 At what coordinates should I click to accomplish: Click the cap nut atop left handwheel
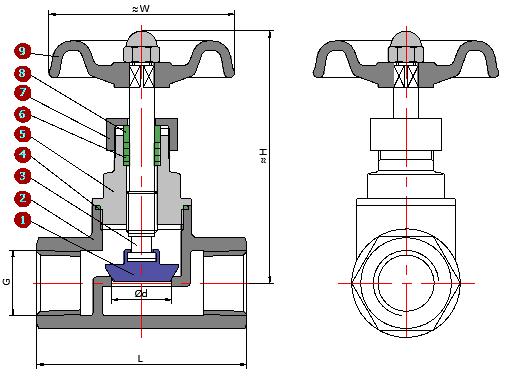coord(142,47)
